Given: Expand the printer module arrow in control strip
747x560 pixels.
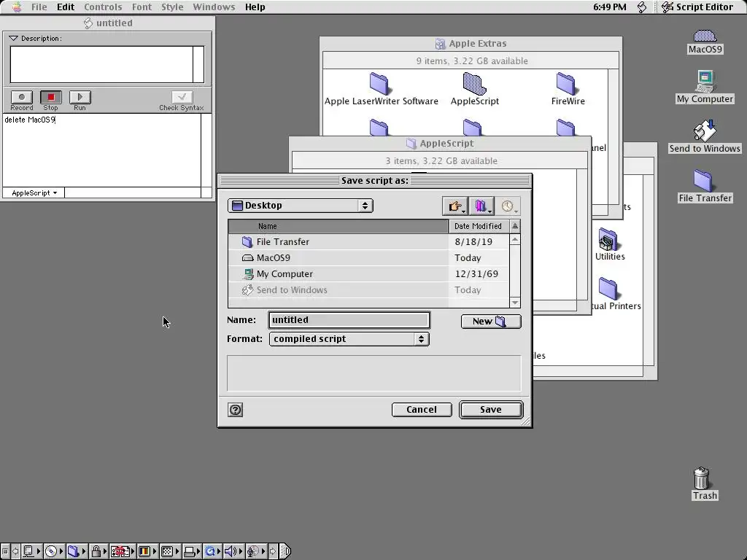Looking at the screenshot, I should (199, 551).
